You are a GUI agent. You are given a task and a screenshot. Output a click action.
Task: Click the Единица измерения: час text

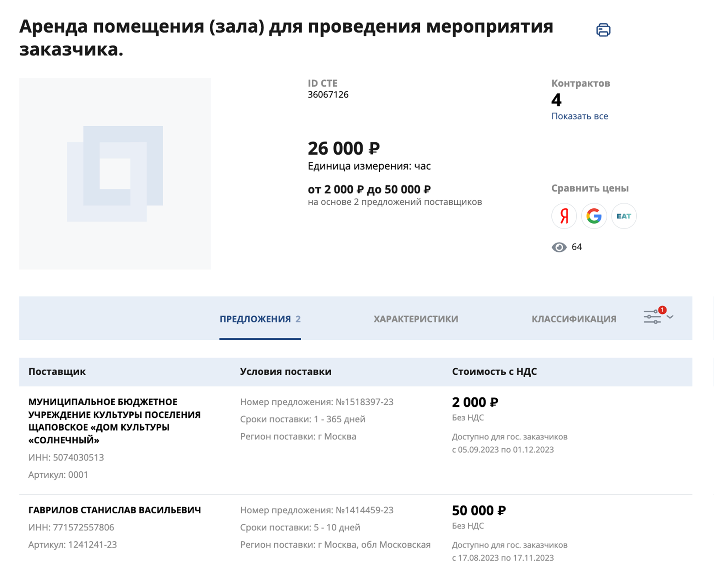point(369,166)
